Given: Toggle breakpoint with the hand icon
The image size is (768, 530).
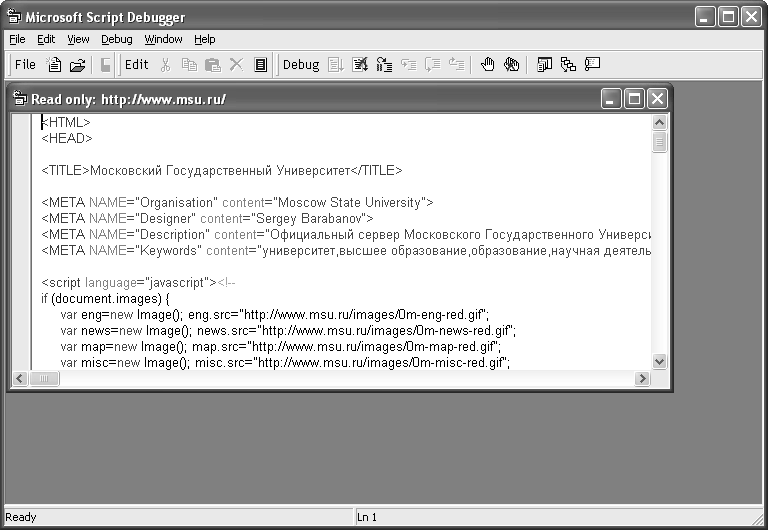Looking at the screenshot, I should pyautogui.click(x=487, y=65).
